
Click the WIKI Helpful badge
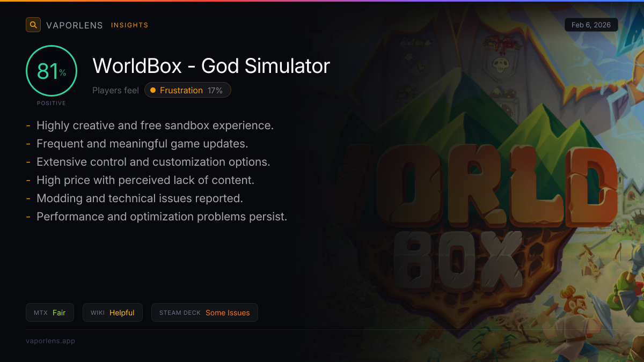[x=113, y=313]
